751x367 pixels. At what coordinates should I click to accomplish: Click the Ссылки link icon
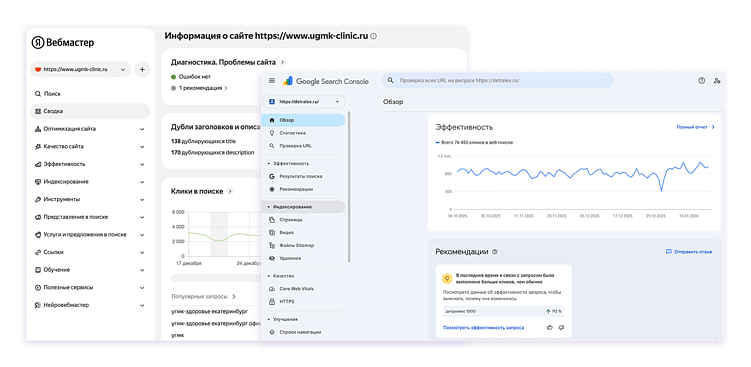38,252
